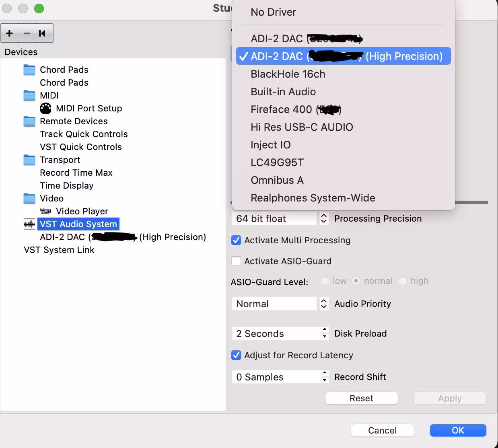
Task: Click the Remote Devices folder icon
Action: pos(29,121)
